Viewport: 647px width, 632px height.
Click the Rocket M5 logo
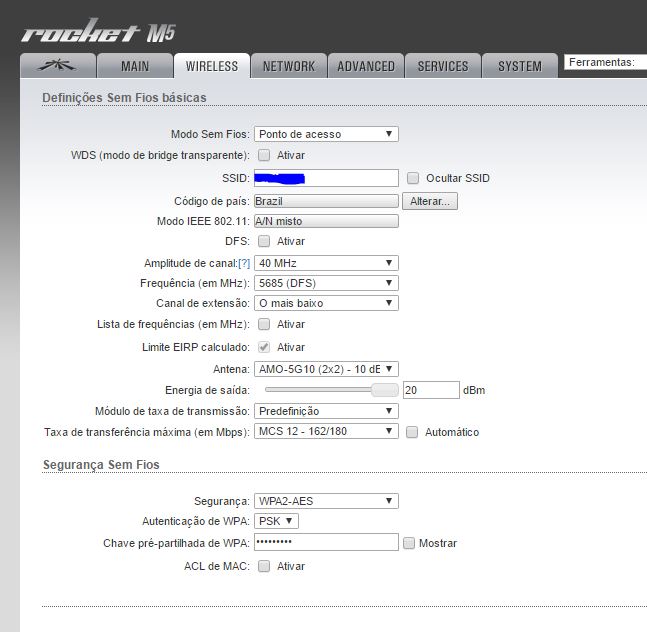coord(99,31)
